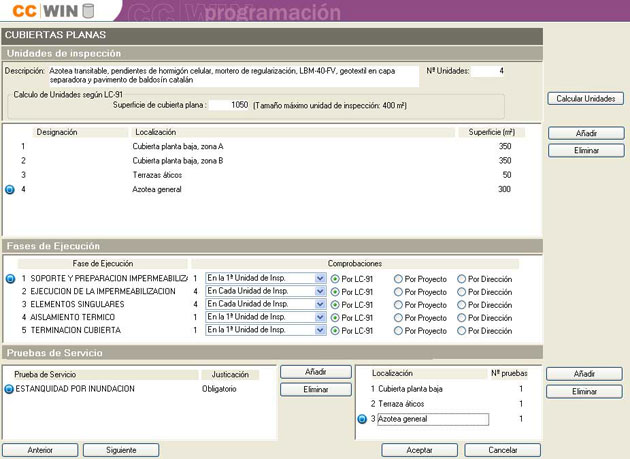The image size is (630, 459).
Task: Confirm the form with Aceptar
Action: pyautogui.click(x=419, y=451)
